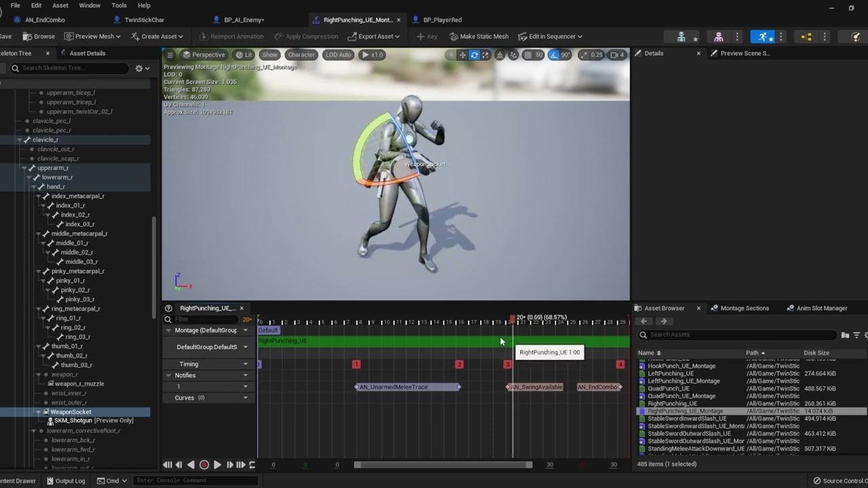
Task: Click the timeline horizontal range slider bar
Action: click(443, 465)
